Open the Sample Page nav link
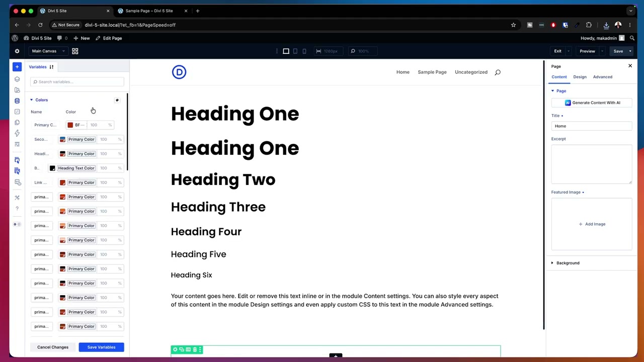This screenshot has height=362, width=644. pyautogui.click(x=432, y=72)
